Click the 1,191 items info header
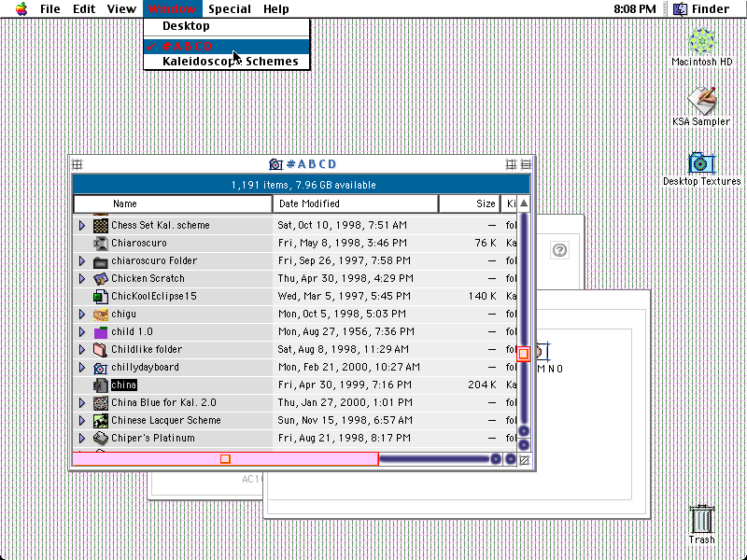The width and height of the screenshot is (747, 560). [303, 185]
